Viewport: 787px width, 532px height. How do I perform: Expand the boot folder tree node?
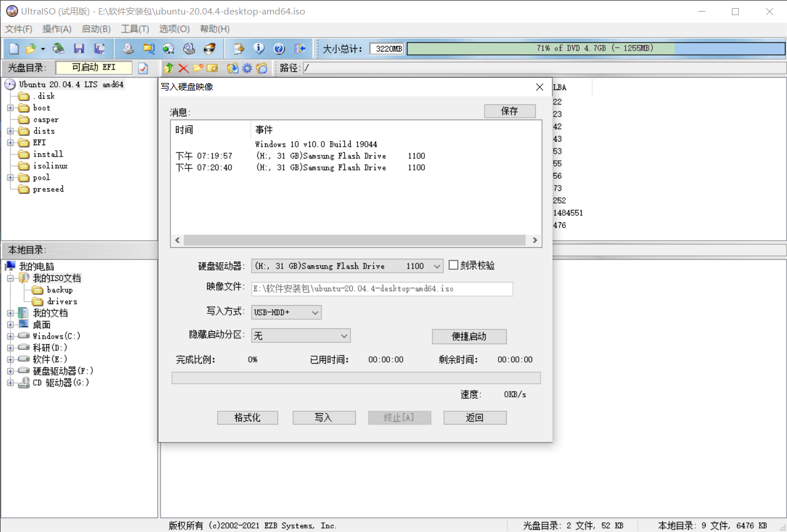click(x=10, y=108)
